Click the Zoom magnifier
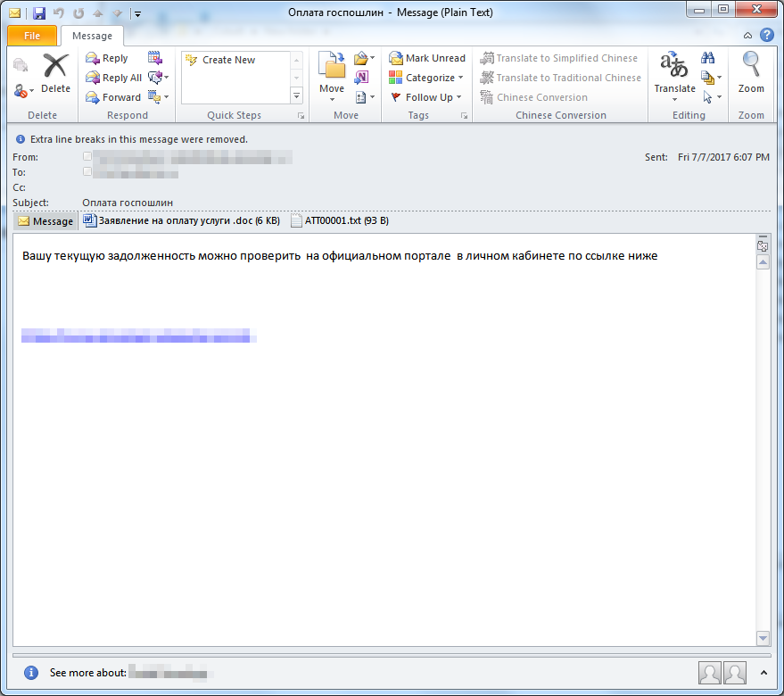This screenshot has height=696, width=784. tap(751, 73)
